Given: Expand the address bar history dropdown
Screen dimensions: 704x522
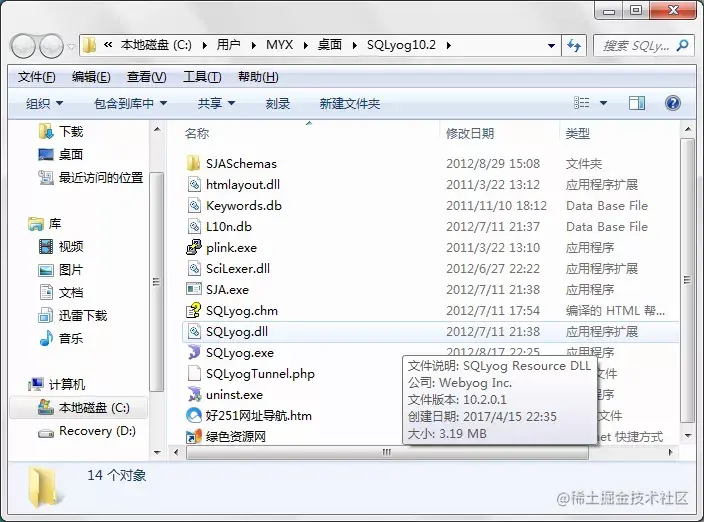Looking at the screenshot, I should pyautogui.click(x=551, y=45).
